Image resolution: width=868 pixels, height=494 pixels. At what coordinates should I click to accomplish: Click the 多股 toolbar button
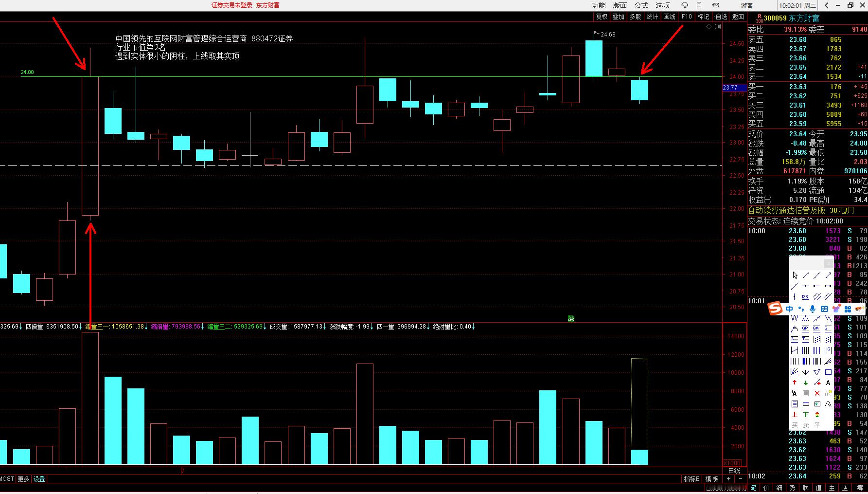[635, 17]
